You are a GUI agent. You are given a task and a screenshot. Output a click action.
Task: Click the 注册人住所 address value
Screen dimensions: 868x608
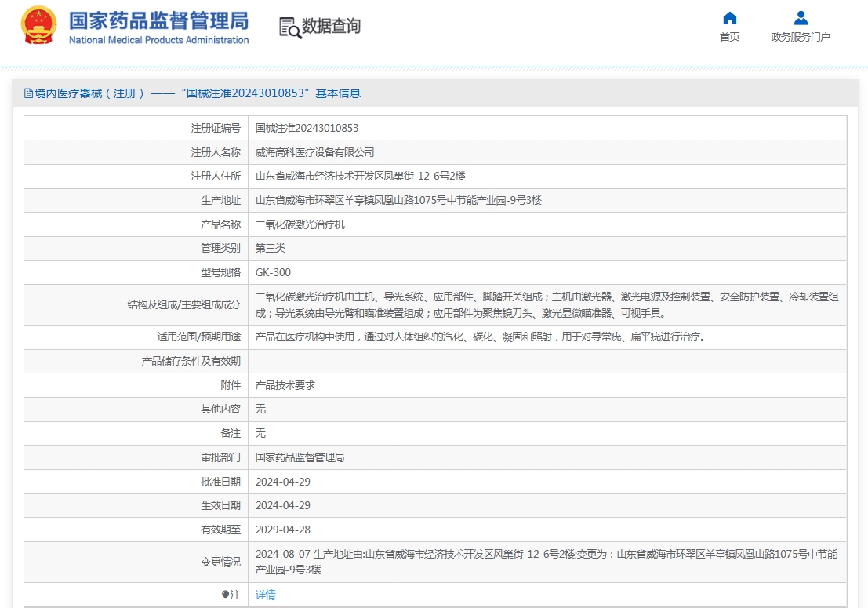click(x=360, y=176)
